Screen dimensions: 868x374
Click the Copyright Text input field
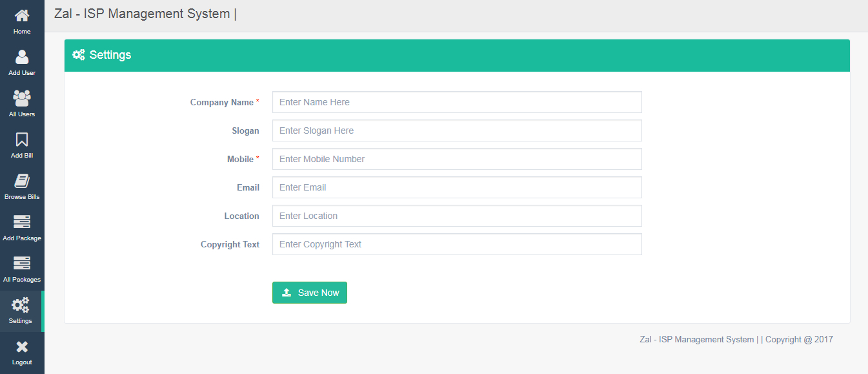(456, 244)
